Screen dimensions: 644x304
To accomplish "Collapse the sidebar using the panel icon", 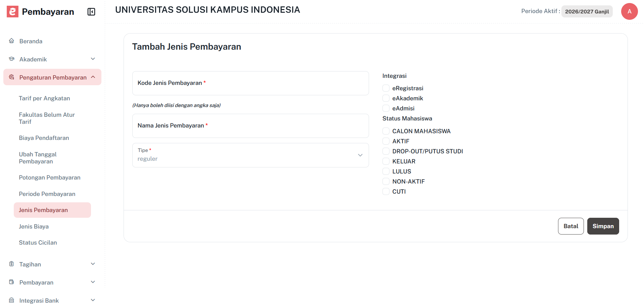I will pos(91,11).
